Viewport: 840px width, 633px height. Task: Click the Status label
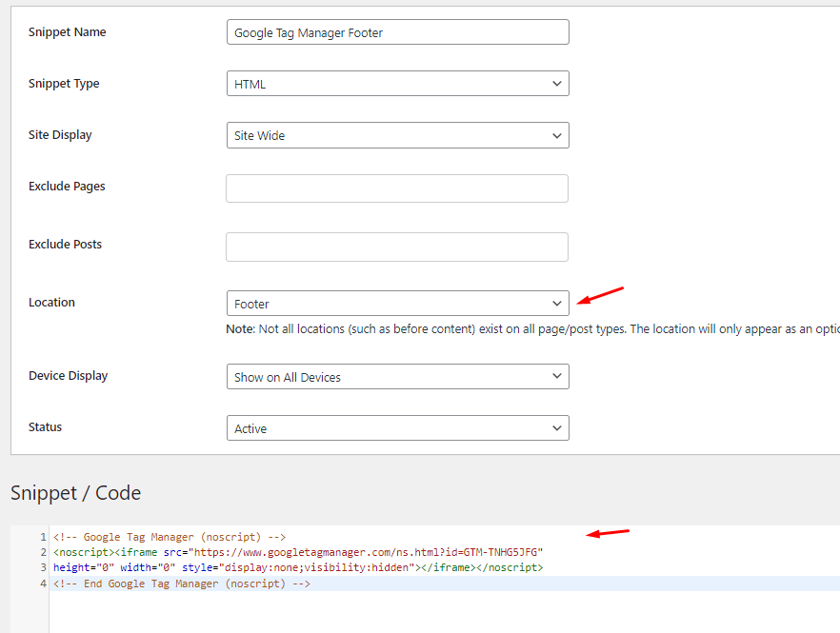click(x=45, y=427)
